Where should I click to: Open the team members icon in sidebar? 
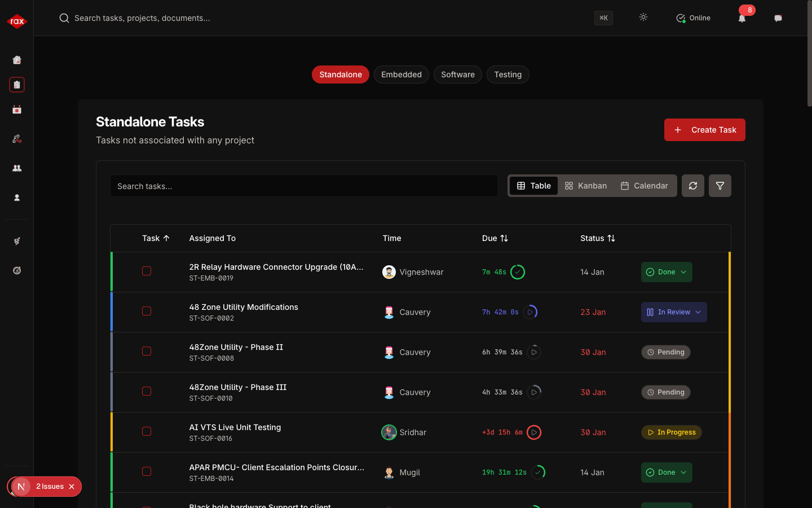click(x=17, y=168)
